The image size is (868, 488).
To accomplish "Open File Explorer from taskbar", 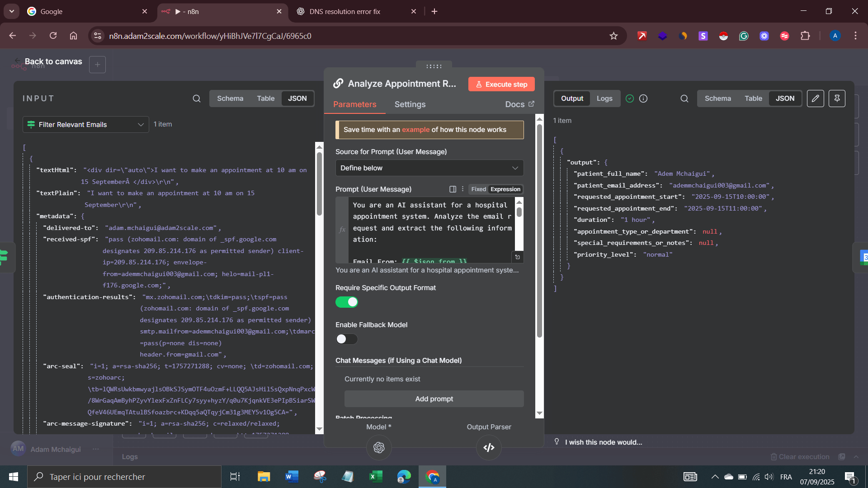I will point(264,477).
